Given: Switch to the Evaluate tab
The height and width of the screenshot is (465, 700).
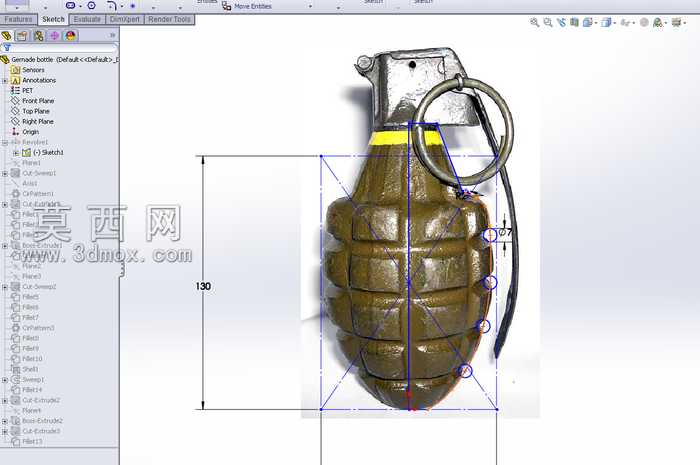Looking at the screenshot, I should (87, 19).
